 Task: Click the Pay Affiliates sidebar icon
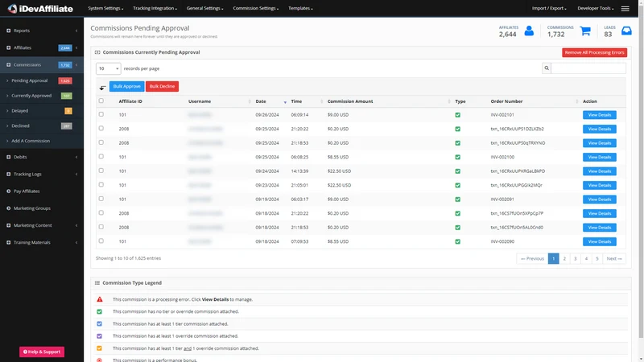[x=8, y=191]
